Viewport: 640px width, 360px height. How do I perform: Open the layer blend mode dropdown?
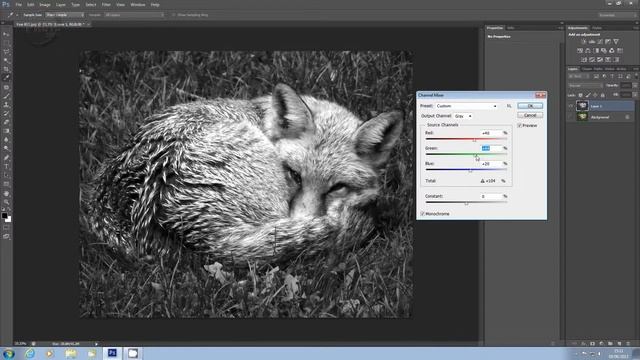(x=585, y=86)
